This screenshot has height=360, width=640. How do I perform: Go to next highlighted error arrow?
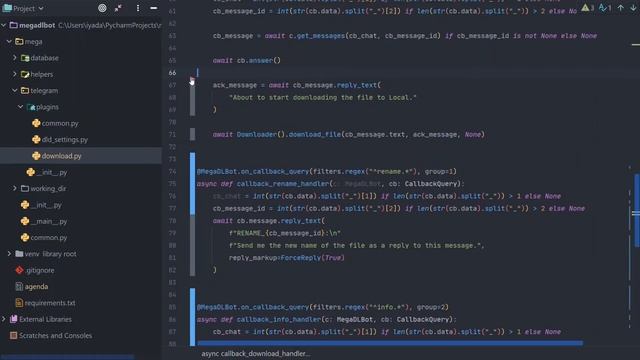tap(633, 8)
